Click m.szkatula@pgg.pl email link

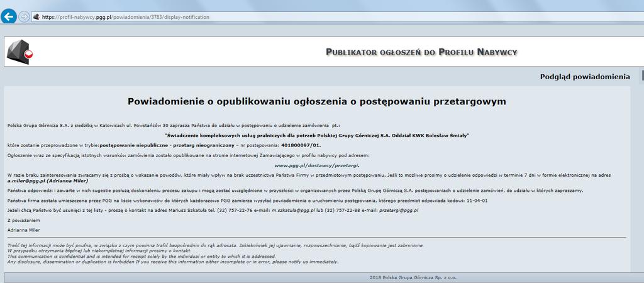[293, 210]
